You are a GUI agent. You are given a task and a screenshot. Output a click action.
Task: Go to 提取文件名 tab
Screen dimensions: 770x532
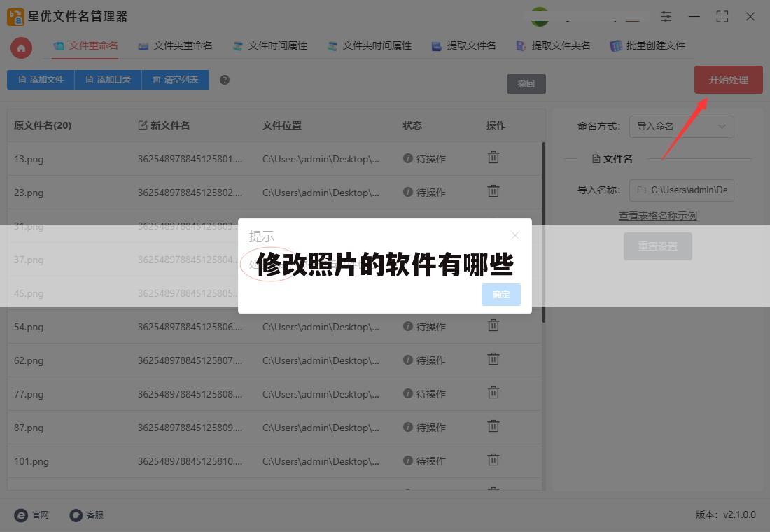click(463, 45)
